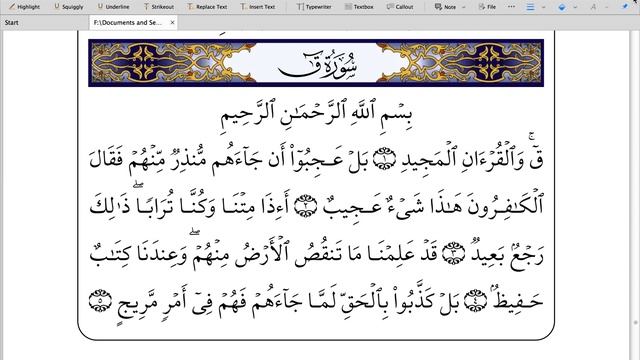Select the Squiggly underline tool
The image size is (640, 360).
click(69, 7)
